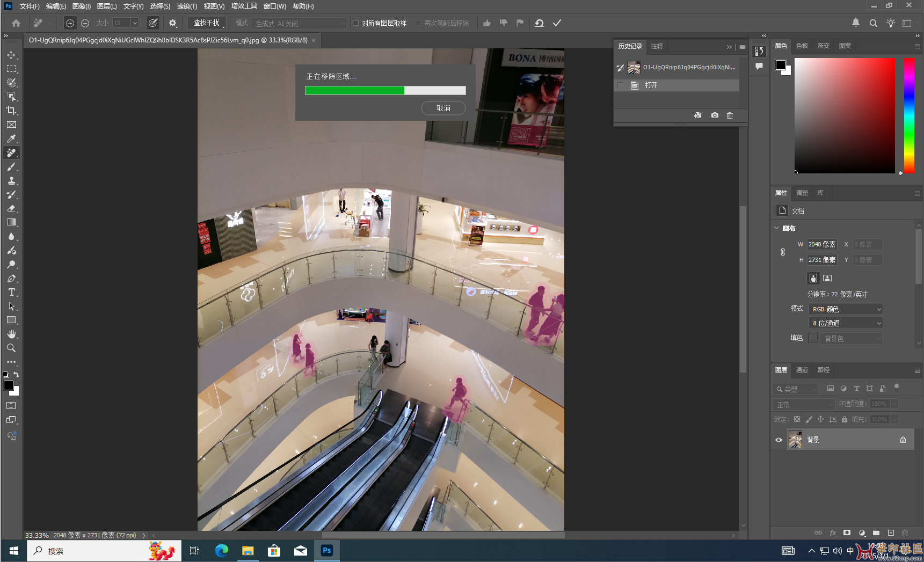Image resolution: width=924 pixels, height=562 pixels.
Task: Click the vertical hue slider strip
Action: (909, 115)
